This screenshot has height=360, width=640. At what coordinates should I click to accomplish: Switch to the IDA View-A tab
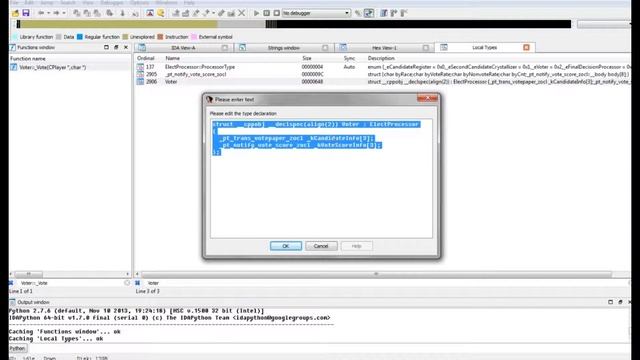(183, 48)
